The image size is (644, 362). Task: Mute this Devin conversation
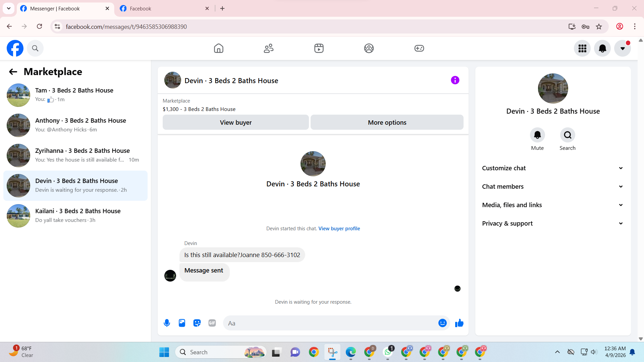point(537,135)
